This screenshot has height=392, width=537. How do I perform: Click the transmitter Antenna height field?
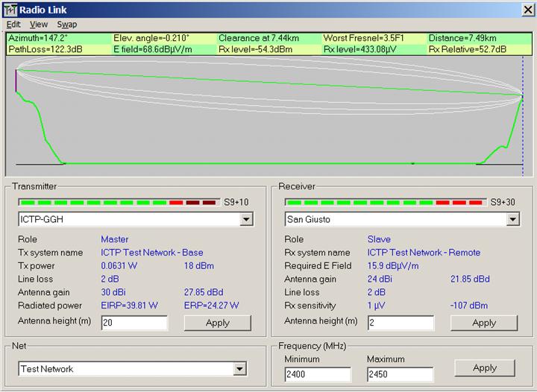tap(134, 323)
